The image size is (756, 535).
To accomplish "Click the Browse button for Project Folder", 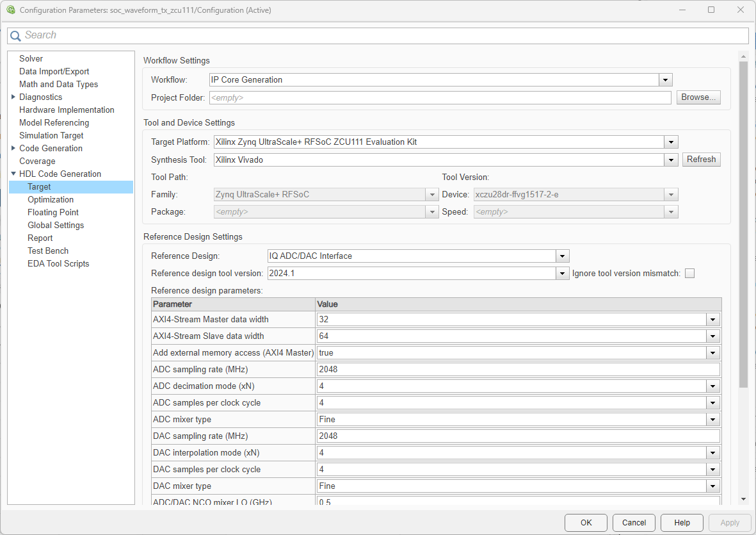I will tap(698, 97).
